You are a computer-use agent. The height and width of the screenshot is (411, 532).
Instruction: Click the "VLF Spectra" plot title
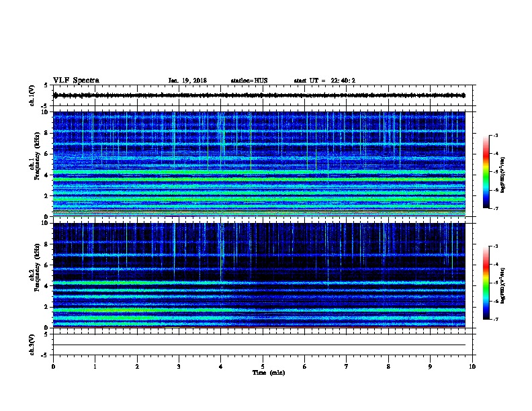point(76,81)
